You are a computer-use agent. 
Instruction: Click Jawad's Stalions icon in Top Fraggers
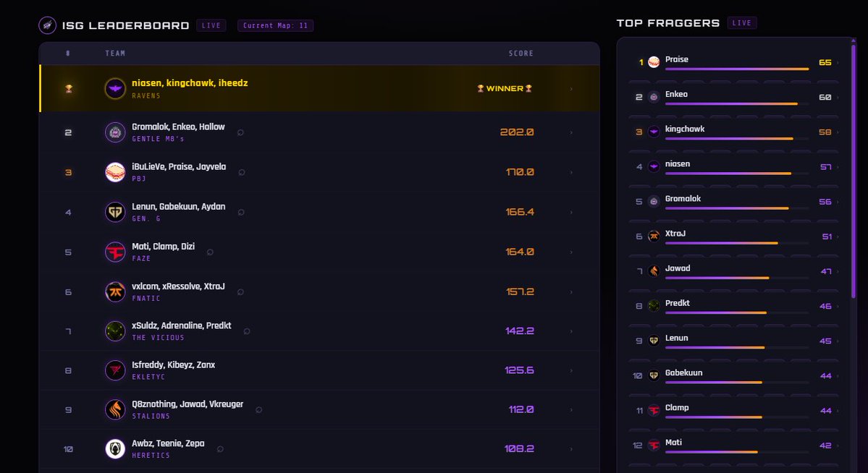coord(654,271)
